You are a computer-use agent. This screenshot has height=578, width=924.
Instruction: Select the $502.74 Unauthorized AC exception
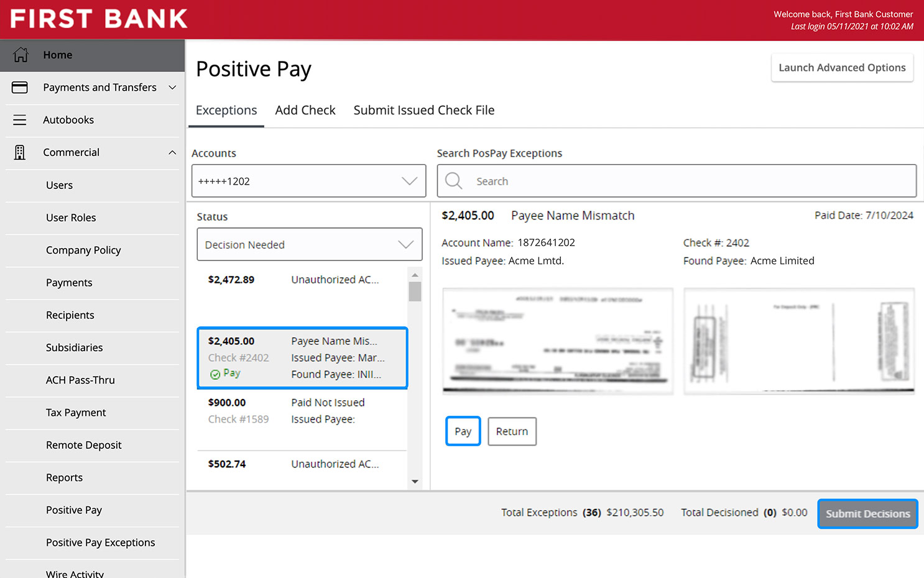(302, 470)
